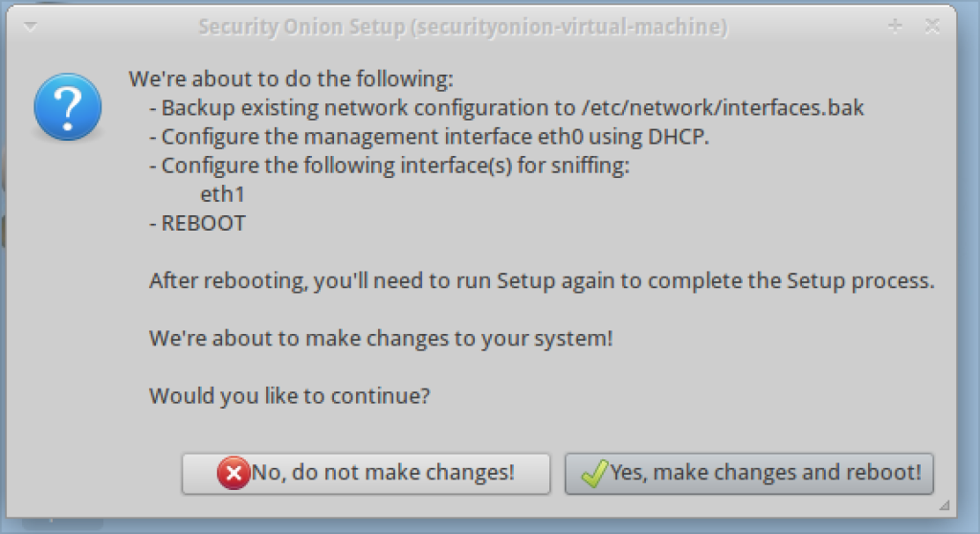
Task: Click the "After rebooting" instruction sentence
Action: pos(541,281)
